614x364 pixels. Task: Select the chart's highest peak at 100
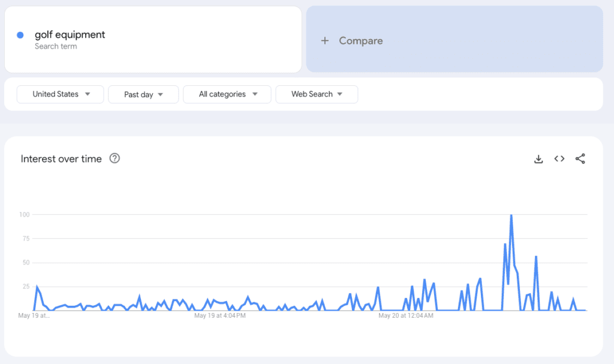(511, 215)
